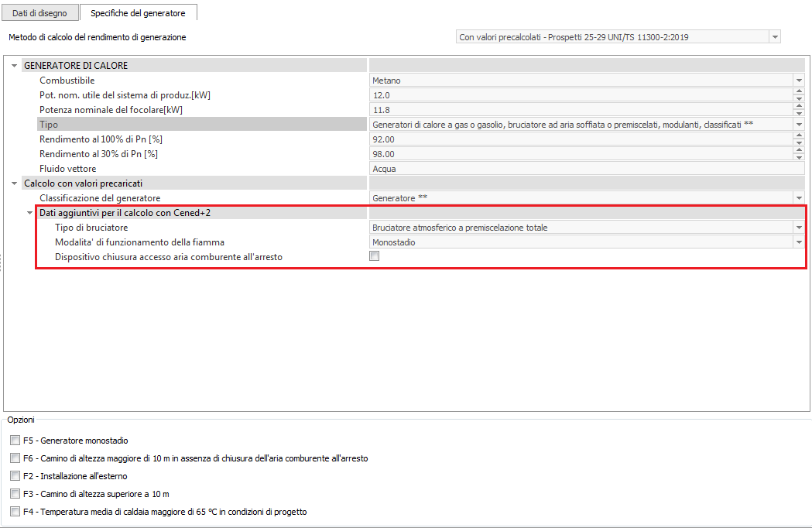Click the Potenza nominale del focolare field
Screen dimensions: 812x528
(x=581, y=110)
